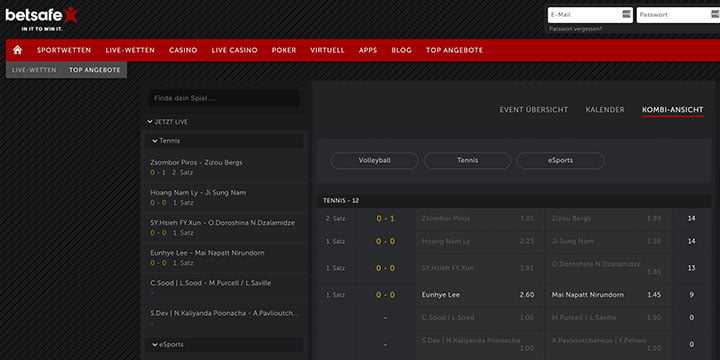Image resolution: width=720 pixels, height=360 pixels.
Task: Expand the eSports group in the sidebar
Action: [x=224, y=344]
